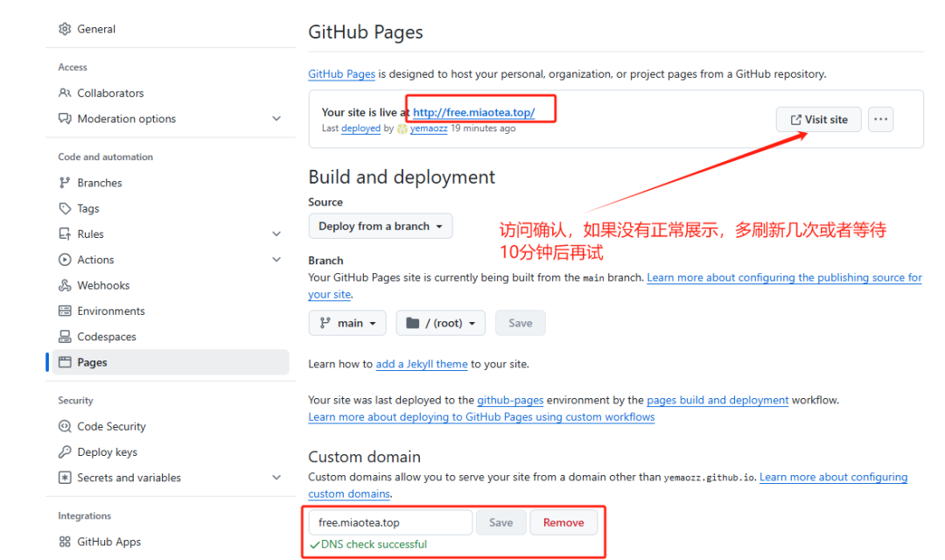Click the Code Security shield icon

click(65, 426)
